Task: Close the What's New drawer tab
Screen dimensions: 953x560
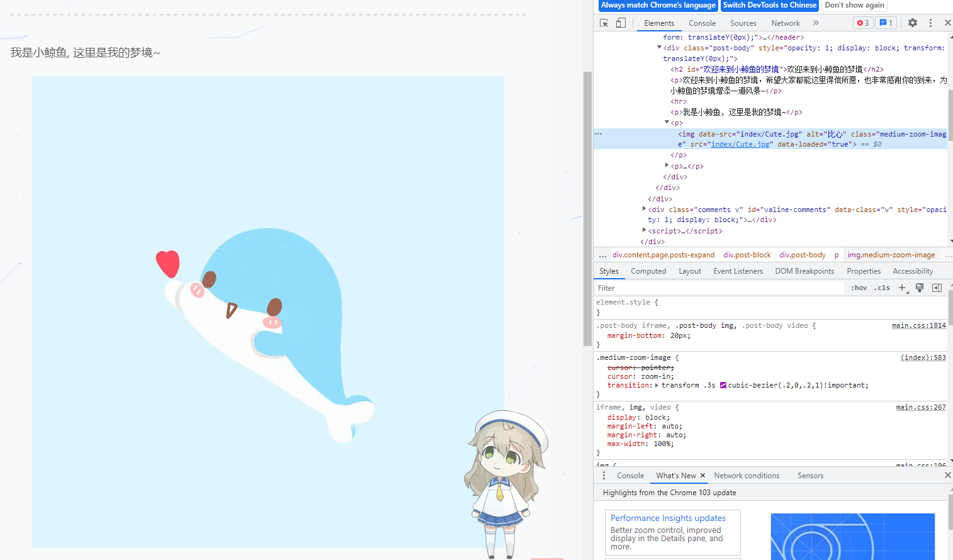Action: [x=702, y=476]
